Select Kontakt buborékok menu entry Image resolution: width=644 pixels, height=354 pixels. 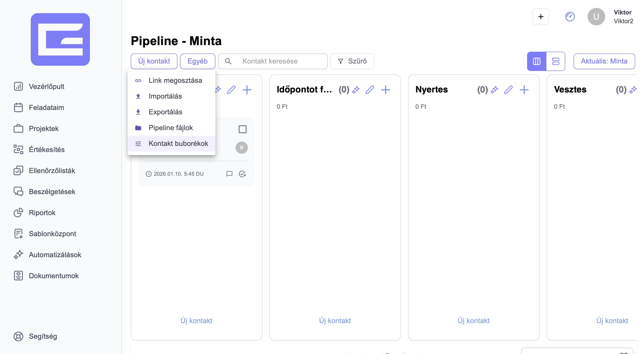pyautogui.click(x=178, y=143)
